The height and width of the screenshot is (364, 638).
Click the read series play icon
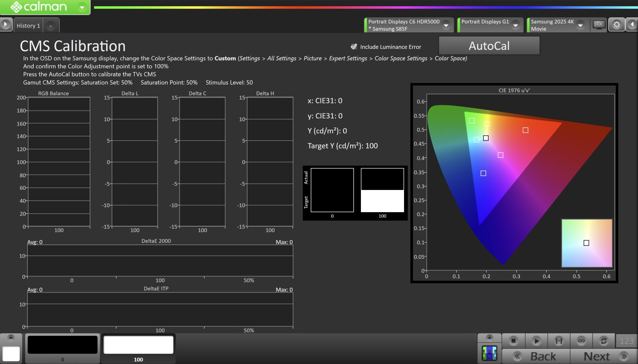(536, 341)
